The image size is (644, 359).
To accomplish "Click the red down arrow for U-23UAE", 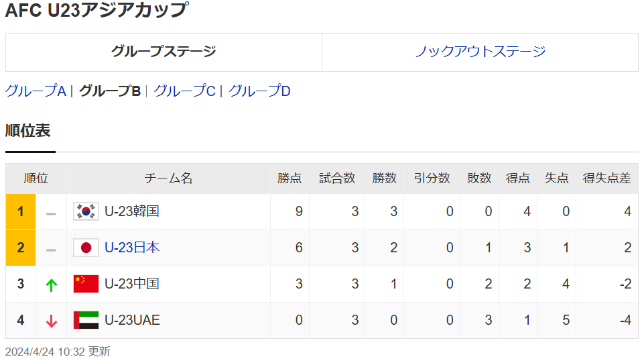I will [51, 321].
